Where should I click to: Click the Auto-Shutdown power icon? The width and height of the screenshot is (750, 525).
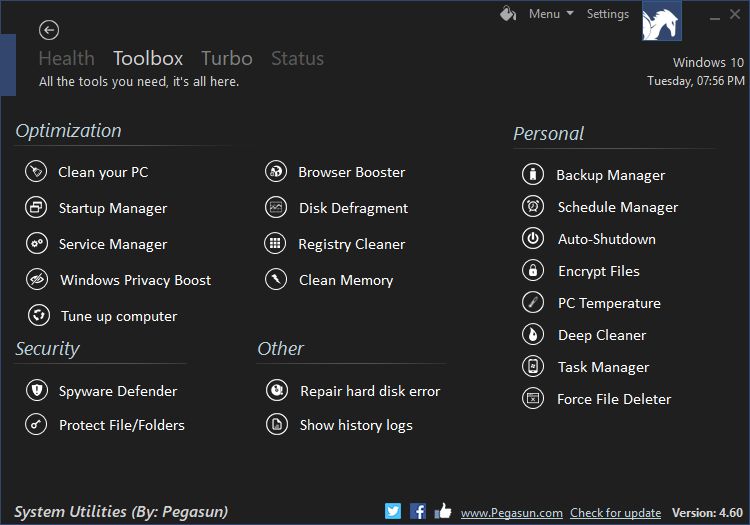(533, 238)
